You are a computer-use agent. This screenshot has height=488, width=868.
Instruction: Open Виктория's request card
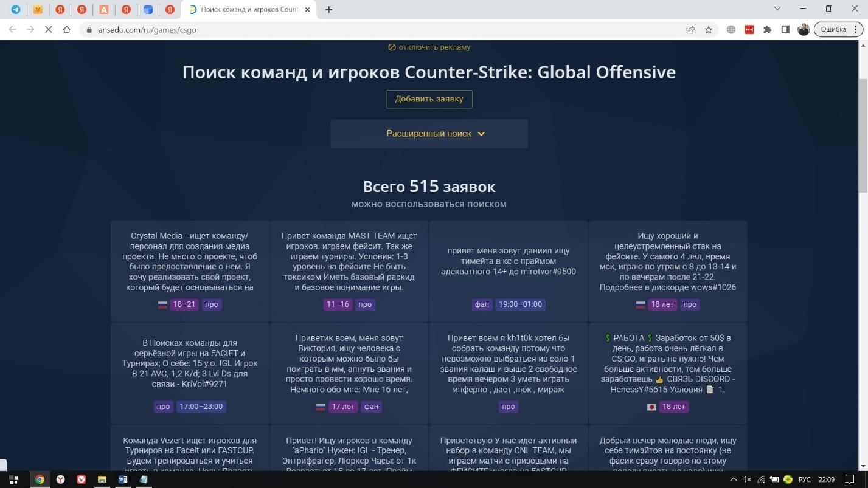(x=349, y=373)
